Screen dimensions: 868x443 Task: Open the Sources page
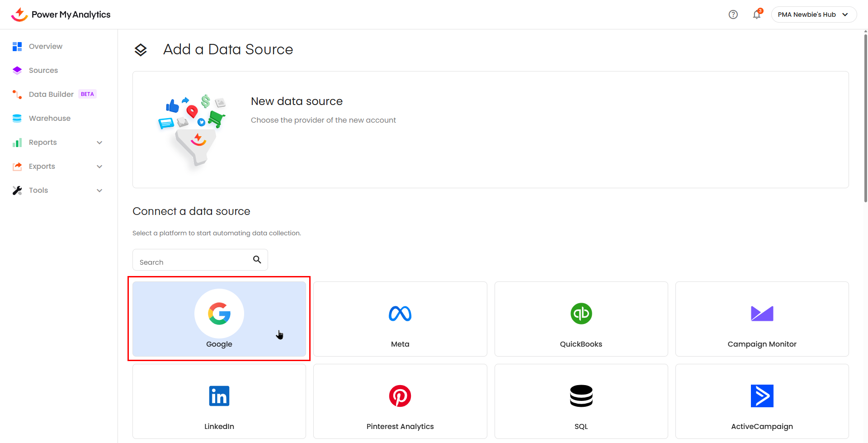click(43, 71)
